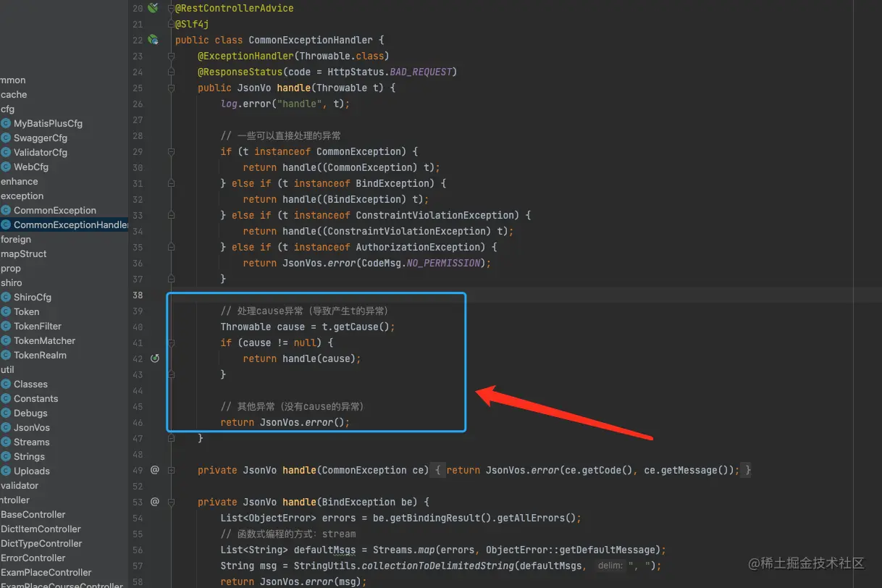
Task: Click getCause on line 40
Action: pos(356,327)
